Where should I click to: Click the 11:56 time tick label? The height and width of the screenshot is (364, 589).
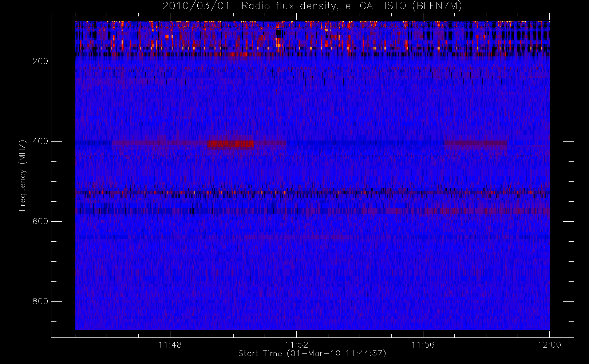(x=423, y=345)
